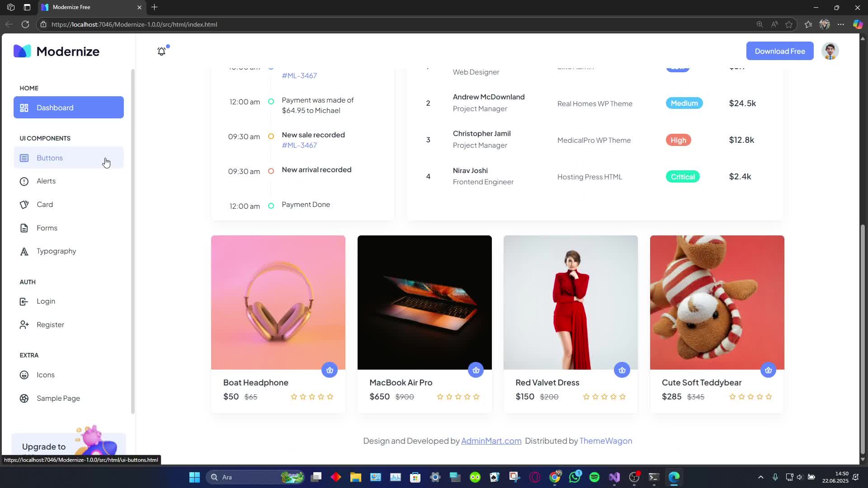Viewport: 868px width, 488px height.
Task: Open Login page in sidebar
Action: tap(69, 301)
